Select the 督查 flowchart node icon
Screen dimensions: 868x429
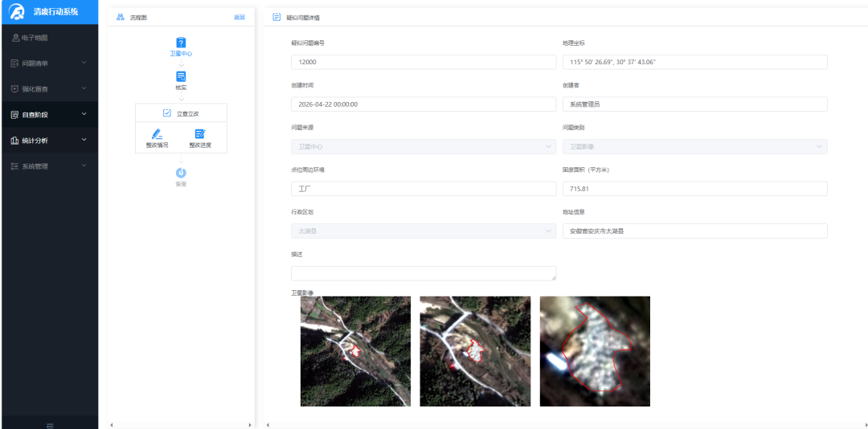coord(181,173)
